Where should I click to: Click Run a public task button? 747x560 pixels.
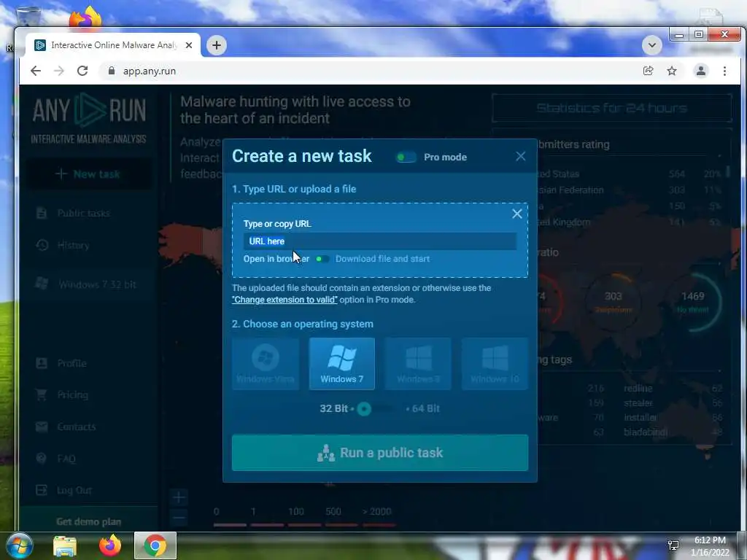(379, 452)
